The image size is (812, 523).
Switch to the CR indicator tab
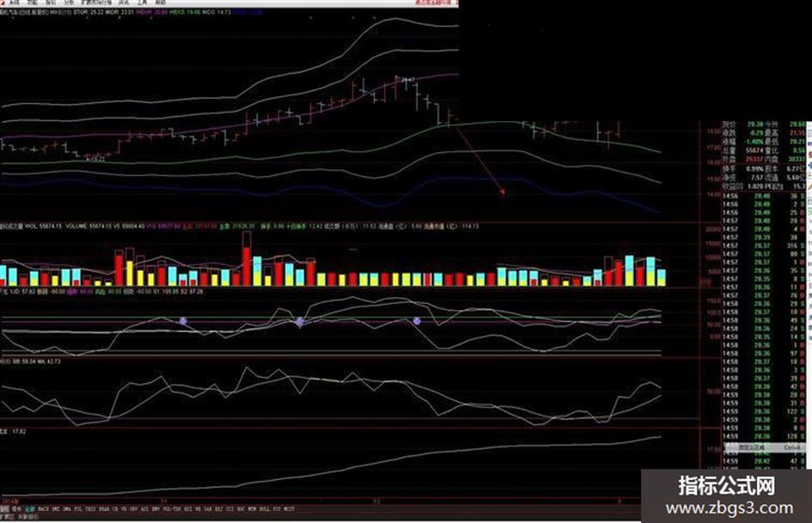coord(115,509)
